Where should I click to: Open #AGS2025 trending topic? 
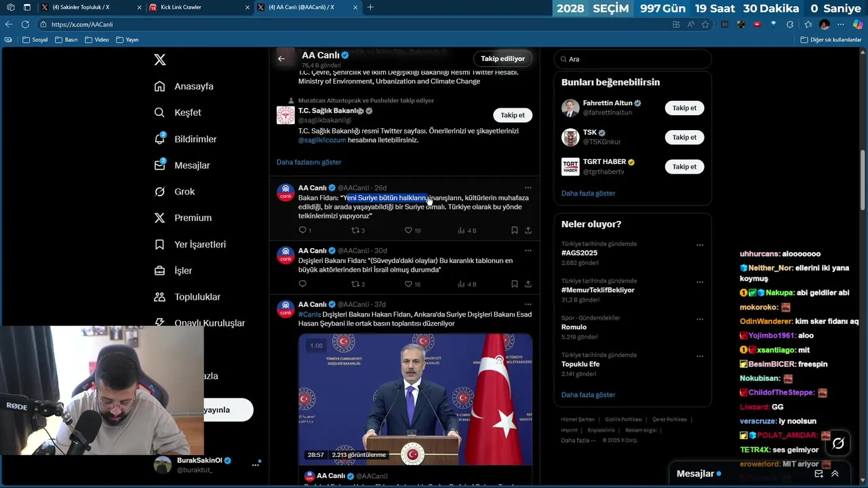(x=579, y=253)
